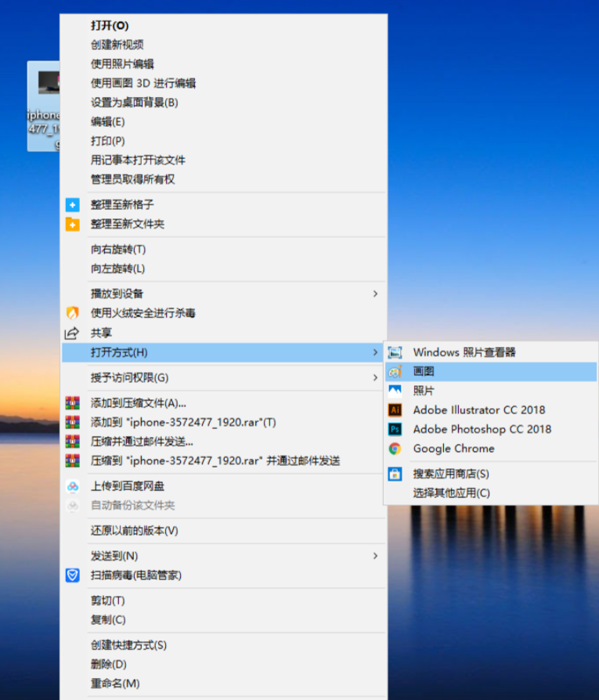Select the iphone image file thumbnail on desktop
The width and height of the screenshot is (599, 700).
click(43, 106)
